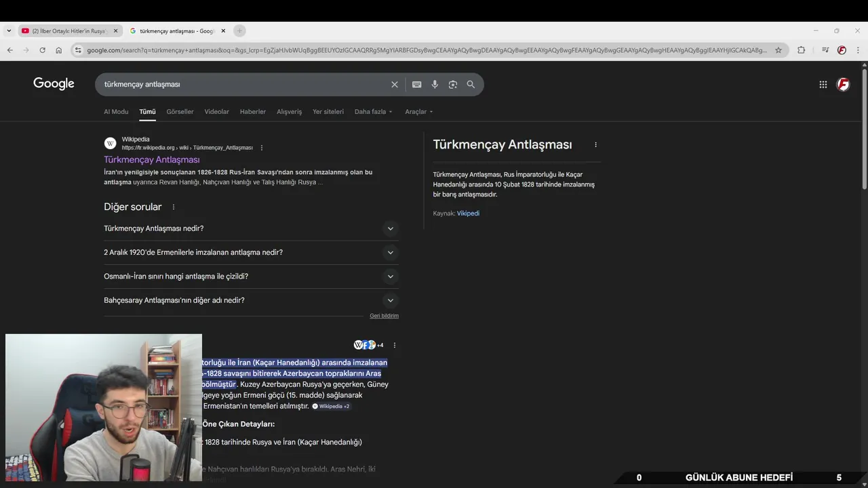868x488 pixels.
Task: Expand '2 Aralık 1920'de Ermenilerle' question
Action: [x=251, y=252]
